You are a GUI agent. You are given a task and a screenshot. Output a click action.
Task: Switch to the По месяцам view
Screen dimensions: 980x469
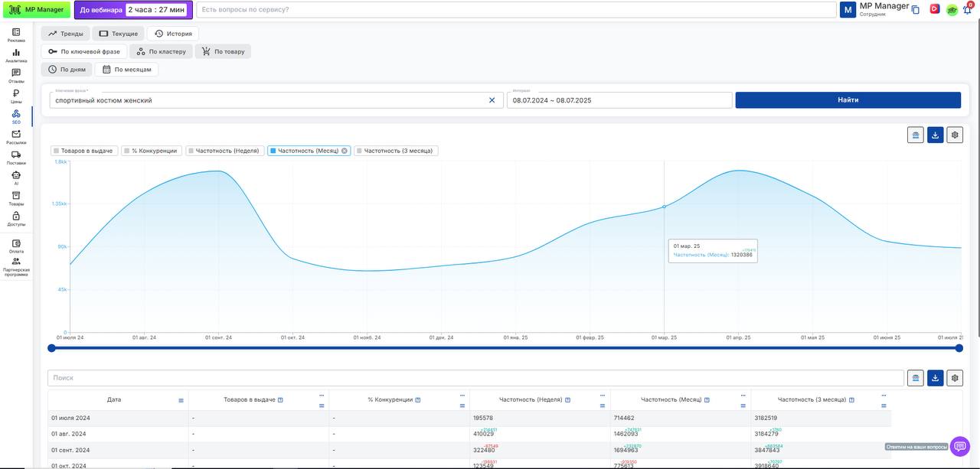(x=127, y=70)
